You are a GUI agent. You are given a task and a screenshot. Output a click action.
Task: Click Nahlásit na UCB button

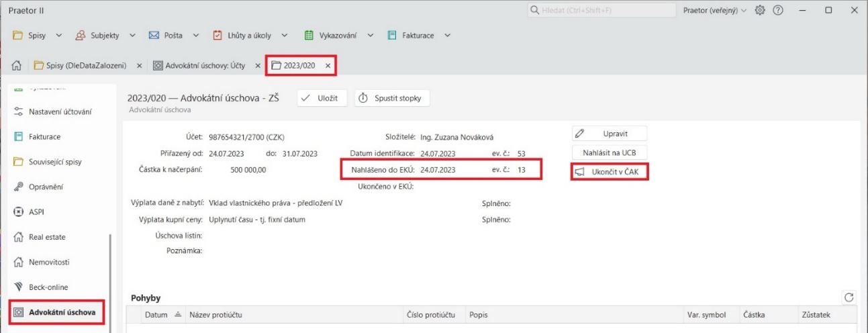tap(609, 152)
